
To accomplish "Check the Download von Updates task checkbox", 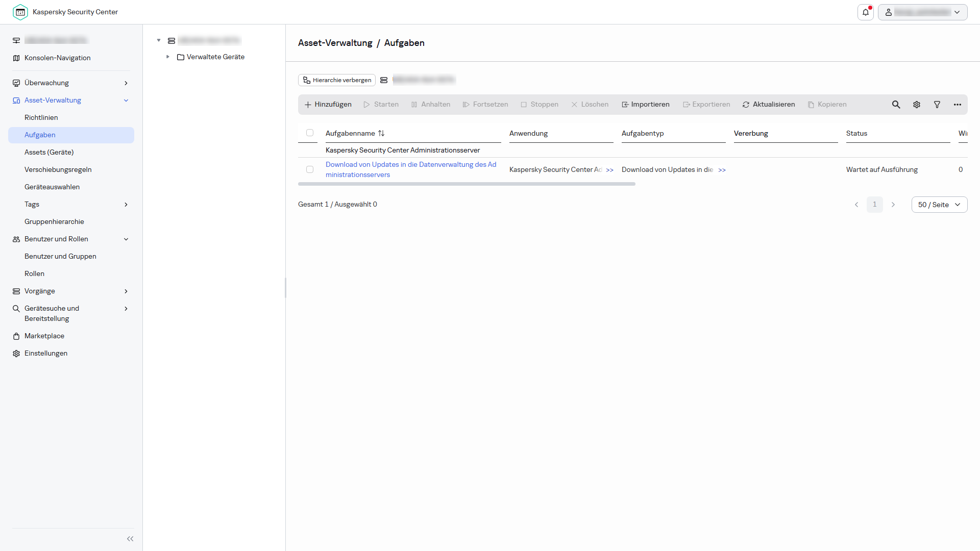I will pos(310,169).
